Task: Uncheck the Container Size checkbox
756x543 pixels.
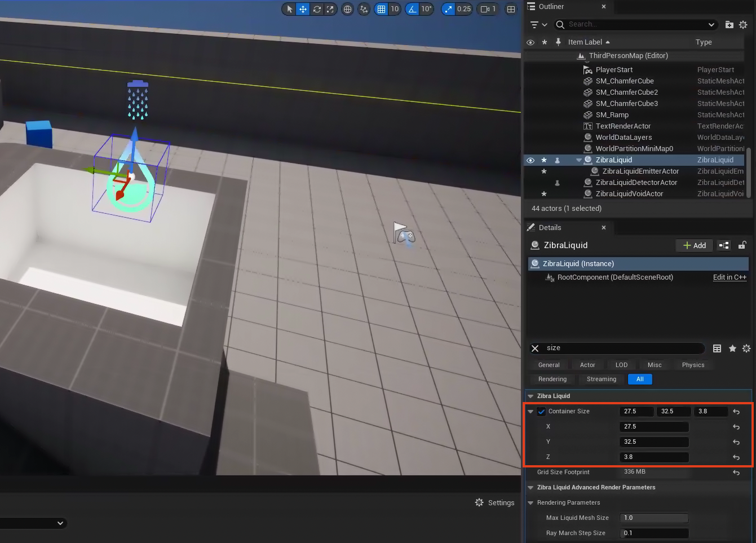Action: click(541, 412)
